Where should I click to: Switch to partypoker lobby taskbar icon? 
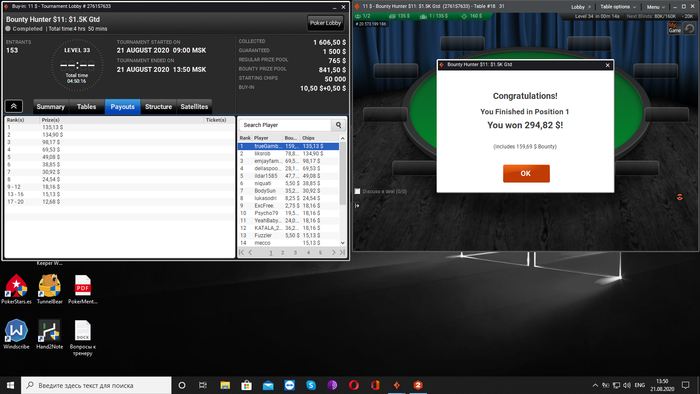pyautogui.click(x=396, y=385)
